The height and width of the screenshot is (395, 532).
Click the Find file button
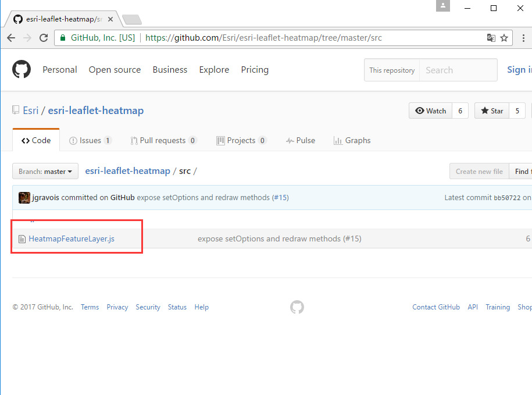tap(521, 172)
